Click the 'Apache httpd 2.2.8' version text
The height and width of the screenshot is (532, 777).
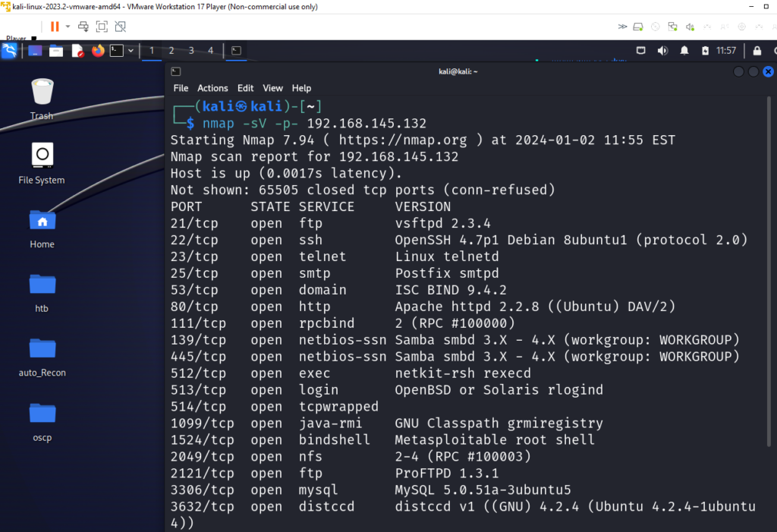[467, 307]
